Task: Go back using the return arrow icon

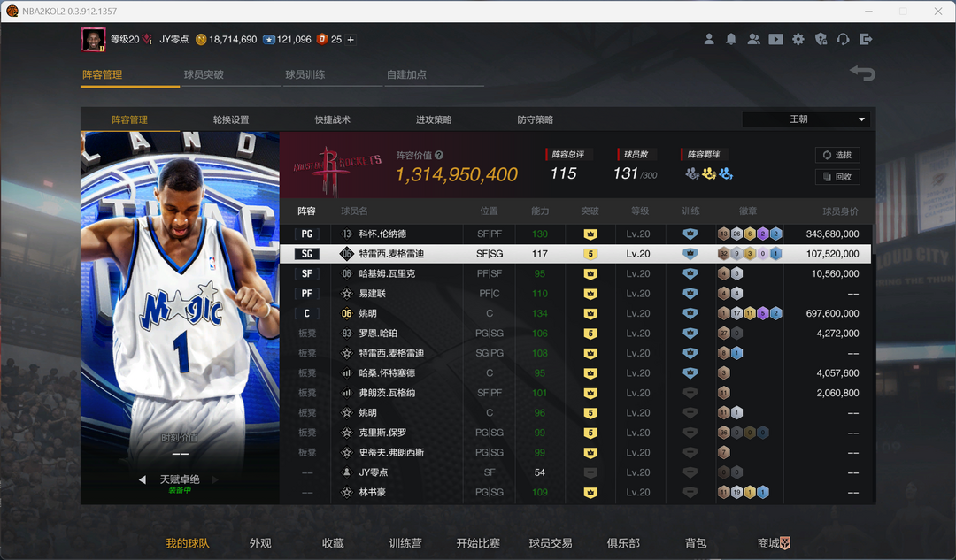Action: point(863,73)
